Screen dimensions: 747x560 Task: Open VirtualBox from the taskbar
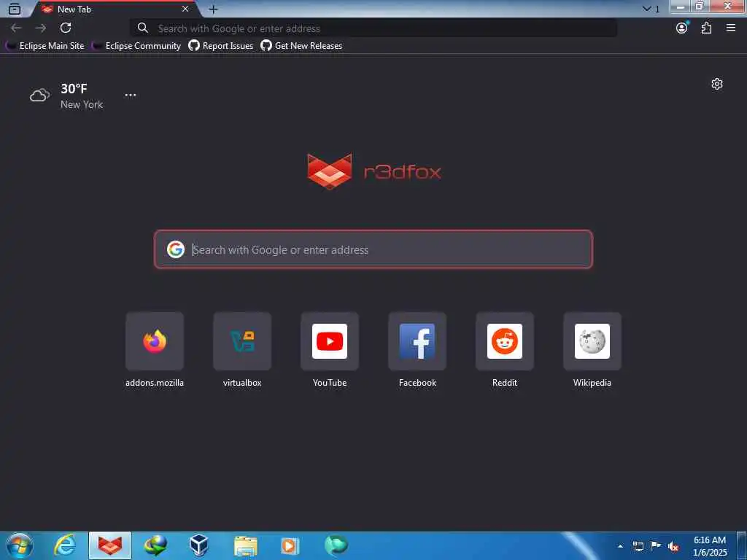199,545
